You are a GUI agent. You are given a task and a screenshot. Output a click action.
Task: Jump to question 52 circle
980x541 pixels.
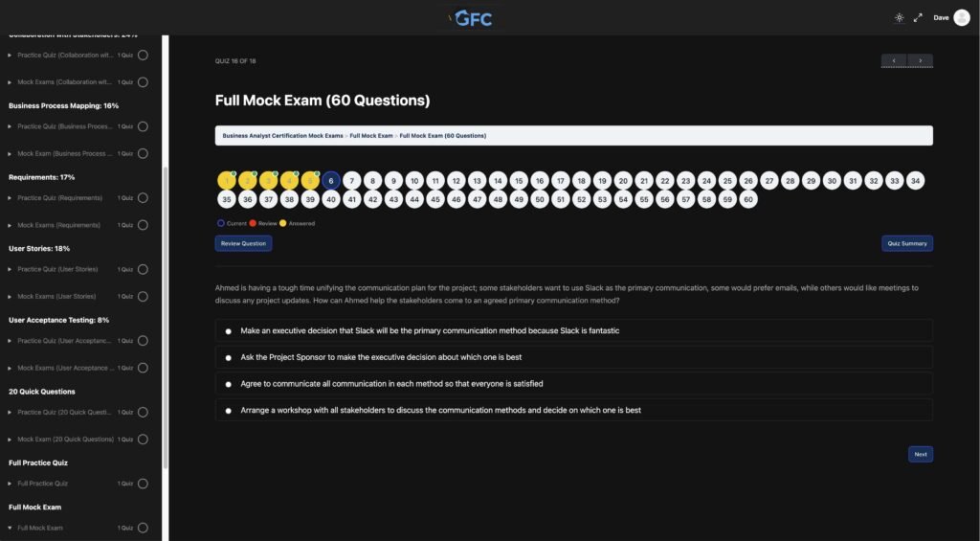click(x=581, y=199)
